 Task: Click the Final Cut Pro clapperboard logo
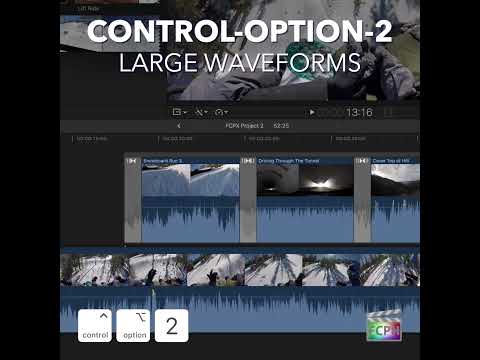point(384,326)
